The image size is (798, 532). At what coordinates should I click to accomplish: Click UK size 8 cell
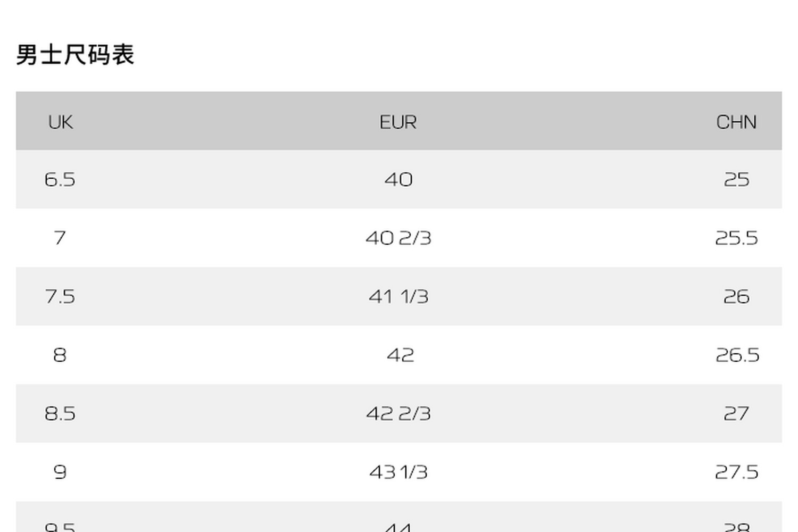(60, 355)
